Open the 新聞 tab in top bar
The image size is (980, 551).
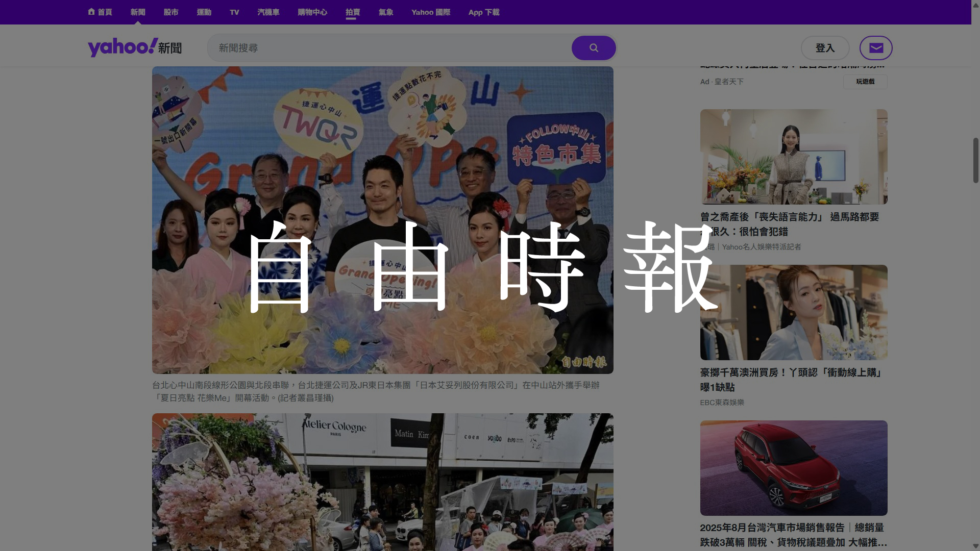point(138,12)
